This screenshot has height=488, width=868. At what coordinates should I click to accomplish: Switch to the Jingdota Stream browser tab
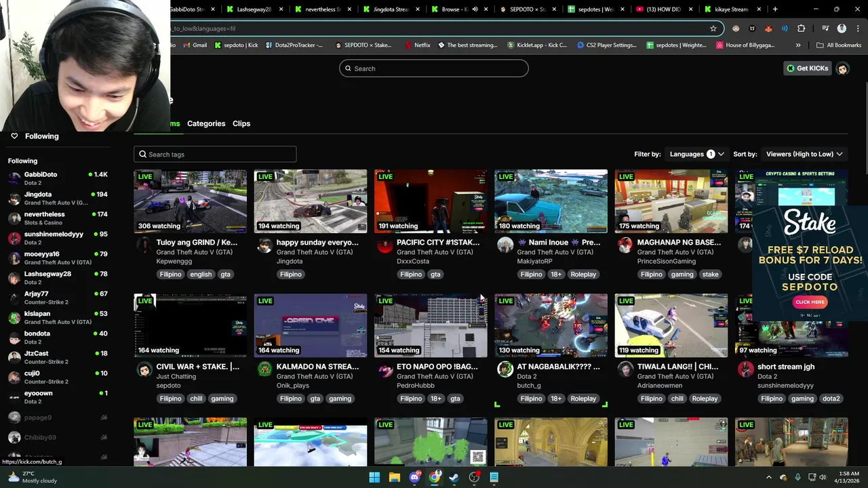tap(390, 9)
